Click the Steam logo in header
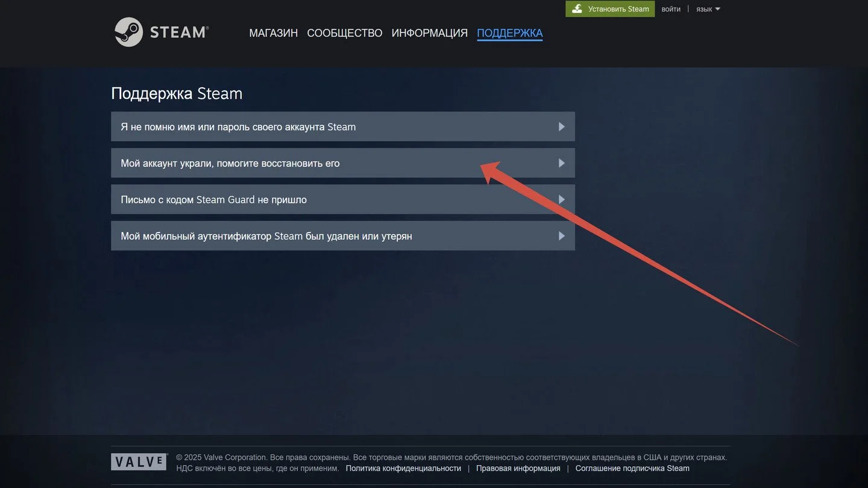Image resolution: width=868 pixels, height=488 pixels. tap(162, 32)
